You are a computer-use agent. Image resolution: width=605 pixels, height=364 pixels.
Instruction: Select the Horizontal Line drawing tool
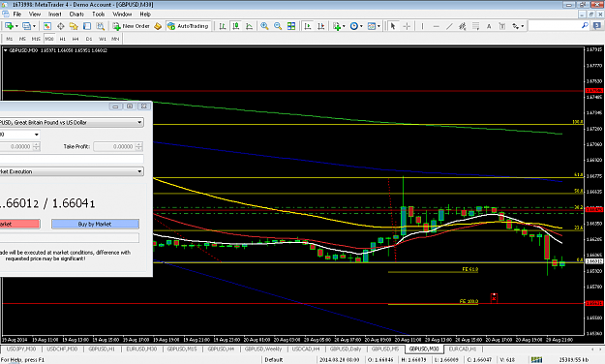[436, 26]
